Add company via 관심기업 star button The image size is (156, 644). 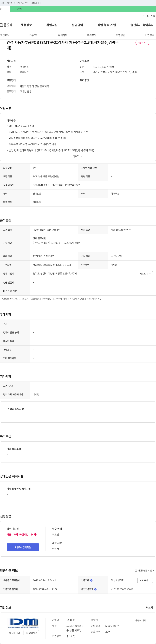[14, 633]
